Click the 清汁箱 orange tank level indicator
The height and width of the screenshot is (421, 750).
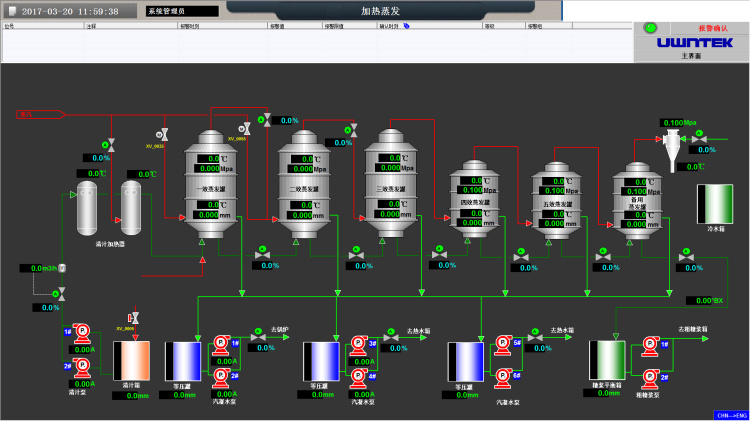click(131, 360)
